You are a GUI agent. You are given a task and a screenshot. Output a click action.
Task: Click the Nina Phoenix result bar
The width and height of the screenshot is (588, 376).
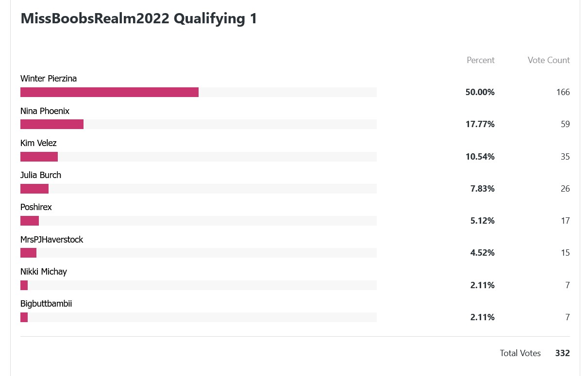tap(199, 124)
